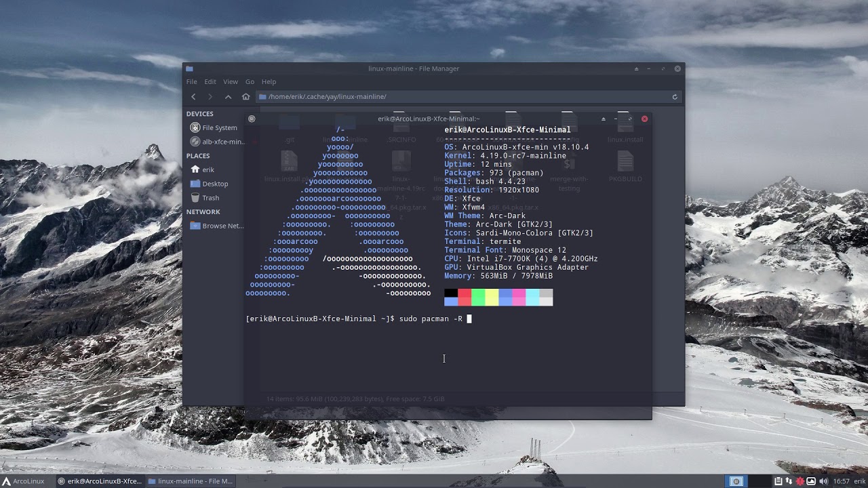This screenshot has width=868, height=488.
Task: Click the 16:57 clock in the panel
Action: click(842, 481)
